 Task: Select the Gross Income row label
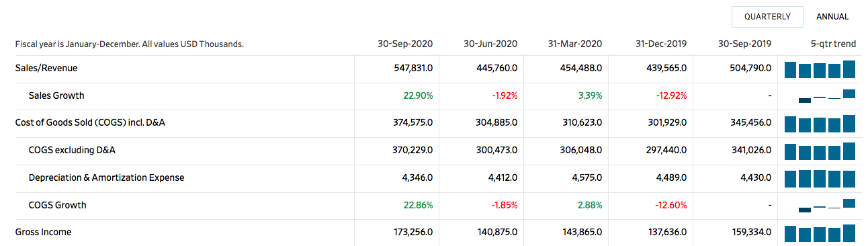[43, 232]
